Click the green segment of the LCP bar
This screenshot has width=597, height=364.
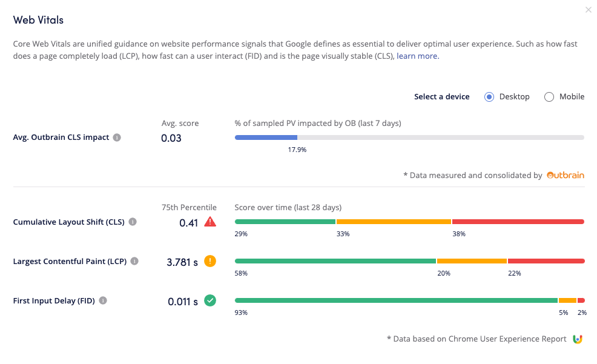point(335,261)
